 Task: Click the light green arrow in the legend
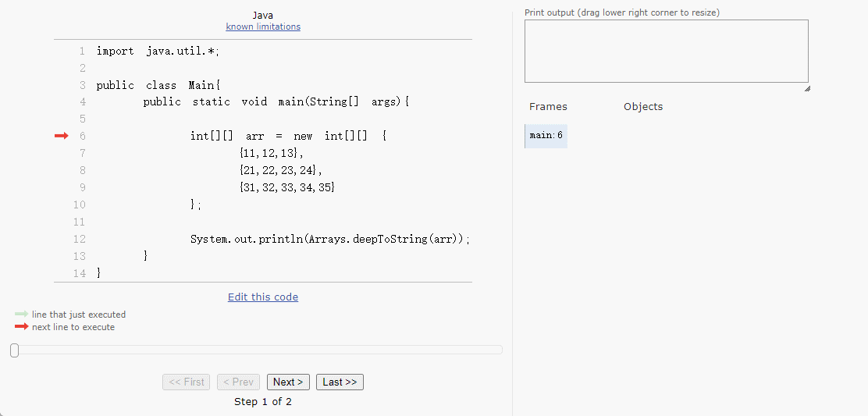(x=21, y=315)
